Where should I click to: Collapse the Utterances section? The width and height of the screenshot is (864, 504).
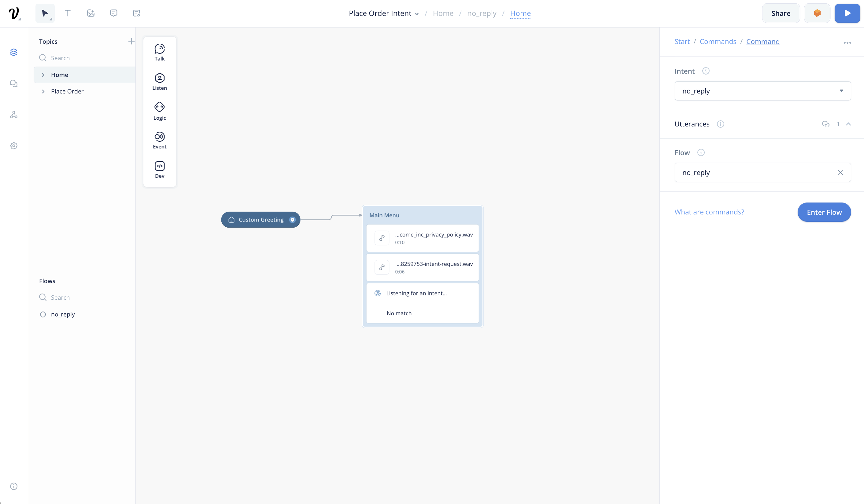click(848, 124)
